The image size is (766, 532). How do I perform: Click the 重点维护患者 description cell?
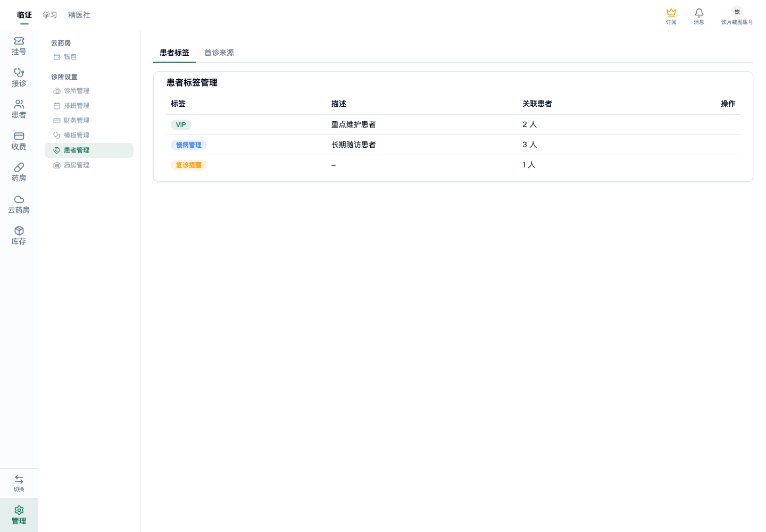354,124
